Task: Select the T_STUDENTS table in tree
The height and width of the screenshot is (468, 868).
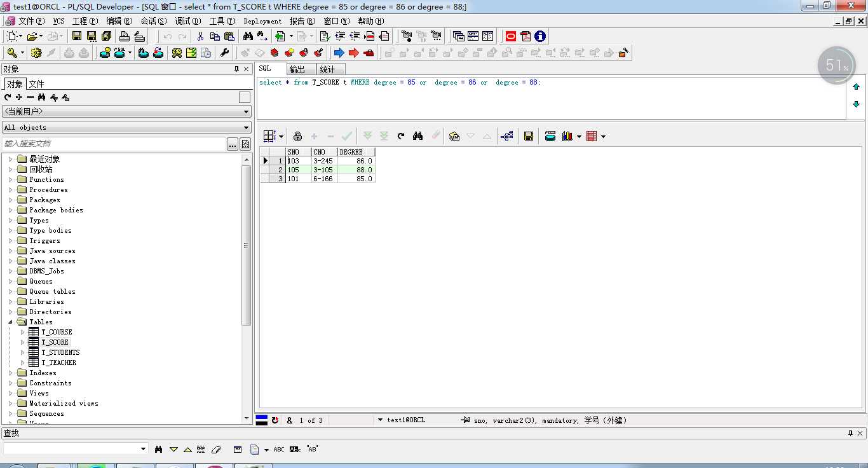Action: pos(60,352)
